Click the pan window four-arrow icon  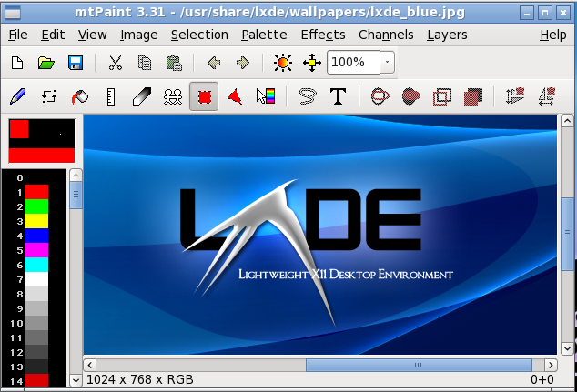click(312, 63)
